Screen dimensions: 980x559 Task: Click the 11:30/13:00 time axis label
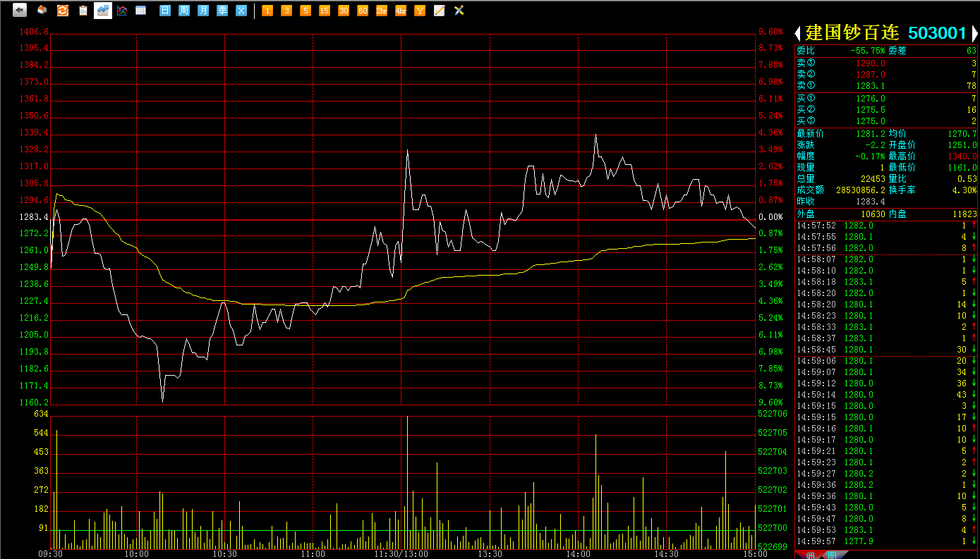point(401,554)
